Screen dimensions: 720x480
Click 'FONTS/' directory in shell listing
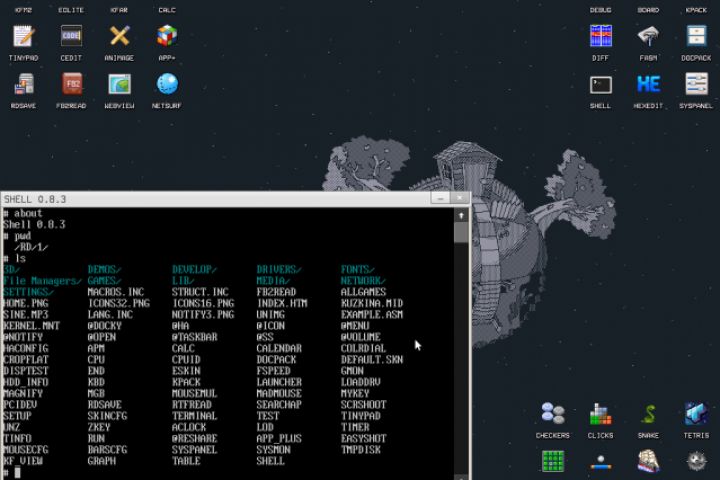358,270
